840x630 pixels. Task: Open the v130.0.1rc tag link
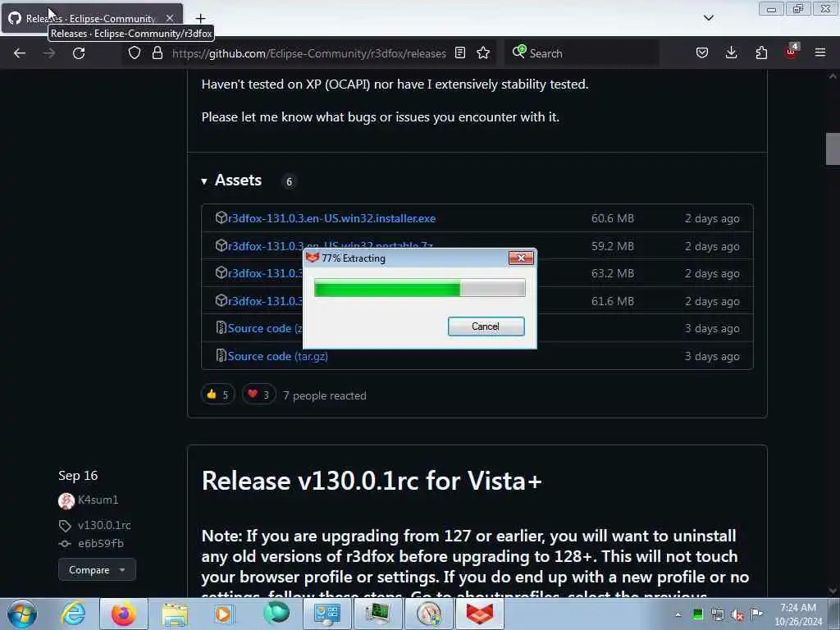tap(104, 526)
